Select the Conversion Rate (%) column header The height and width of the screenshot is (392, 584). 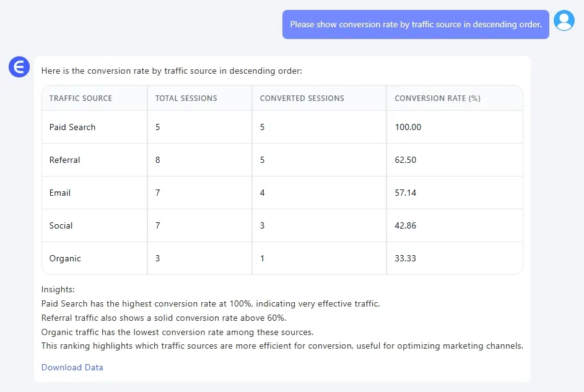click(437, 98)
